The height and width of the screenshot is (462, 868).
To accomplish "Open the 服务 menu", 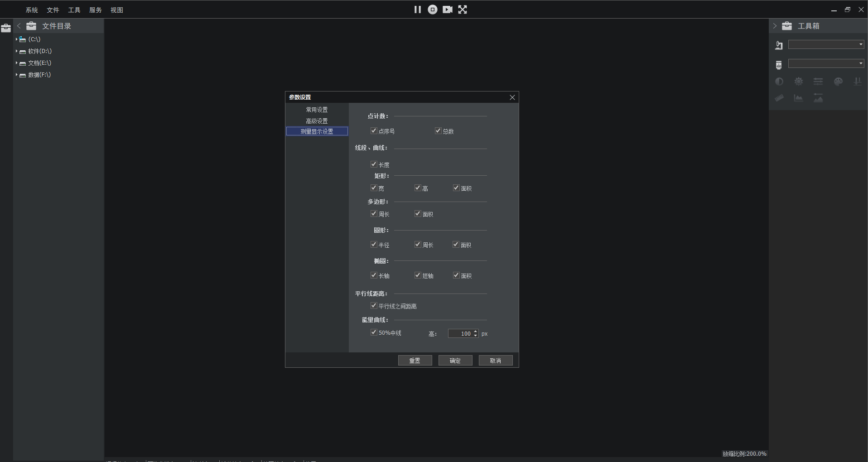I will [x=96, y=10].
